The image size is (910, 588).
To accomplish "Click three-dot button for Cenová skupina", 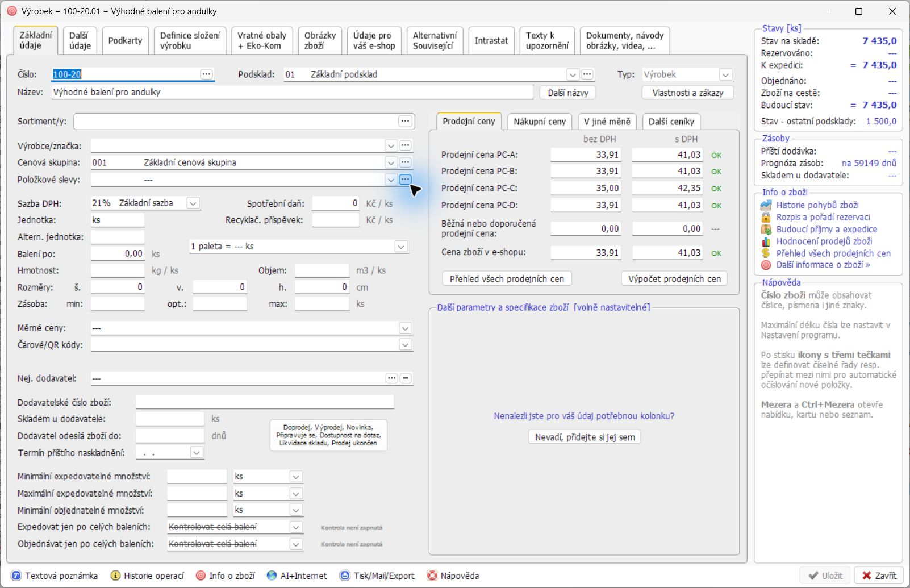I will tap(405, 162).
